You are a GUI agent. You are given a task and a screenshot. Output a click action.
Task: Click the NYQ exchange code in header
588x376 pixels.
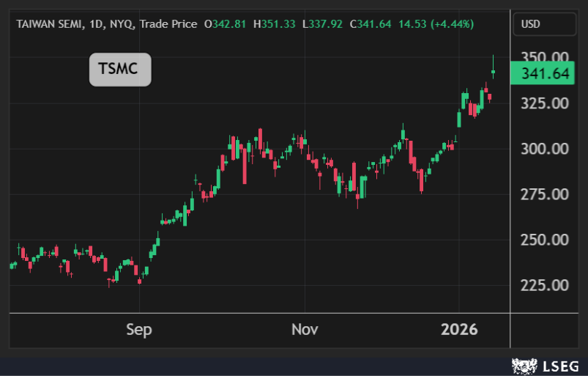pyautogui.click(x=121, y=24)
